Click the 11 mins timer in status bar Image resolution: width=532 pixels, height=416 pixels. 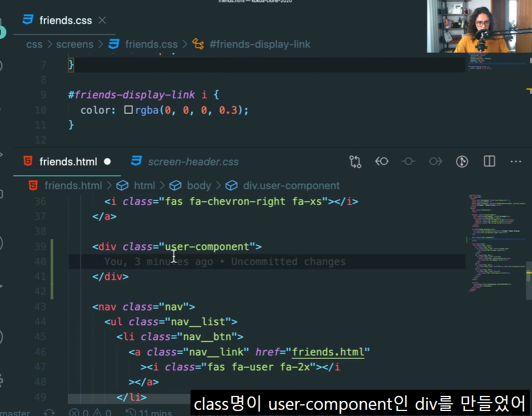click(149, 413)
